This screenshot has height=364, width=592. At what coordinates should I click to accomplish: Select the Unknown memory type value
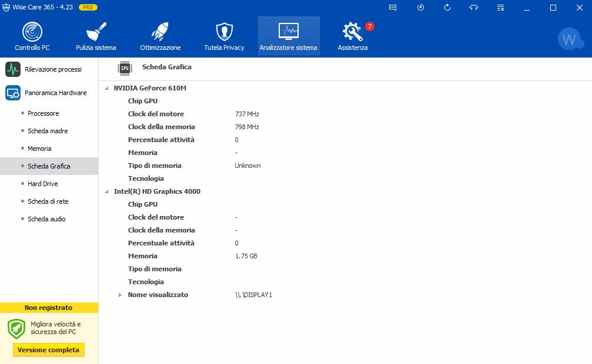point(247,166)
